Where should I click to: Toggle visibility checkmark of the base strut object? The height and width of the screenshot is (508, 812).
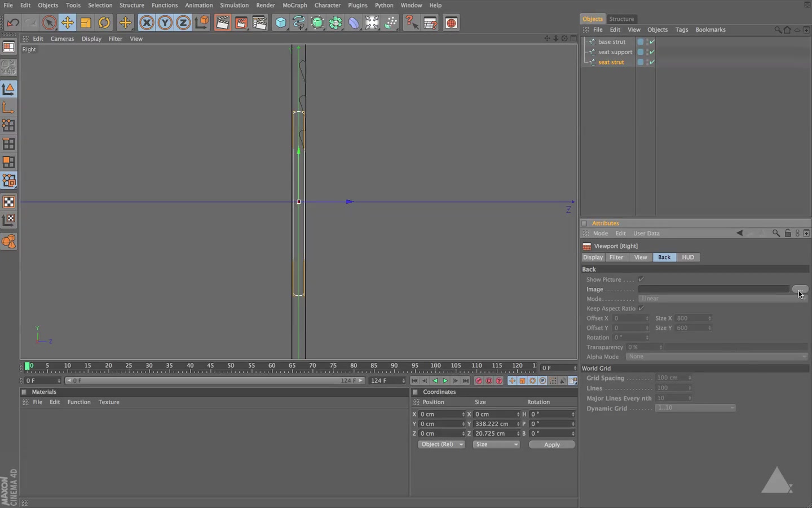click(x=651, y=41)
